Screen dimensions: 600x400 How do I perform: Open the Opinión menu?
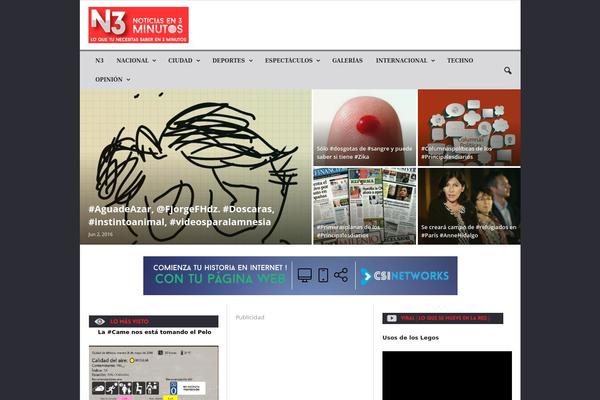coord(113,79)
